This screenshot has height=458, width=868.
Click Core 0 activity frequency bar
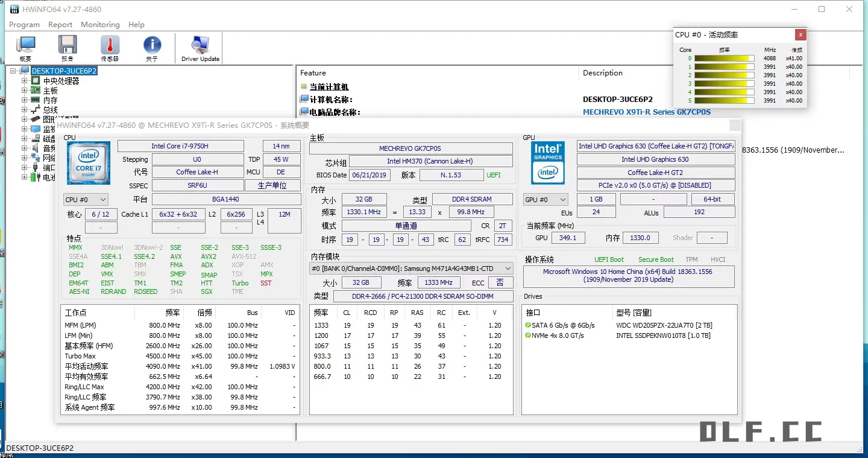[x=723, y=58]
